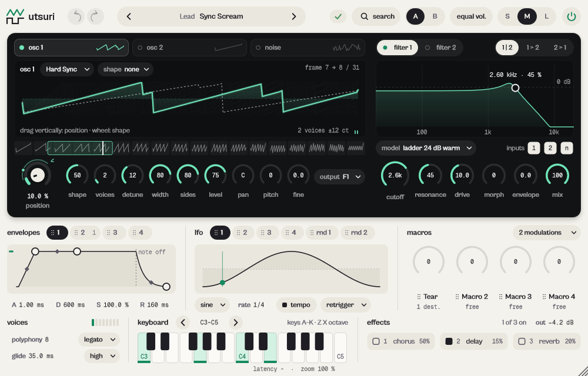Toggle filter input 1
This screenshot has height=376, width=588.
pyautogui.click(x=534, y=148)
